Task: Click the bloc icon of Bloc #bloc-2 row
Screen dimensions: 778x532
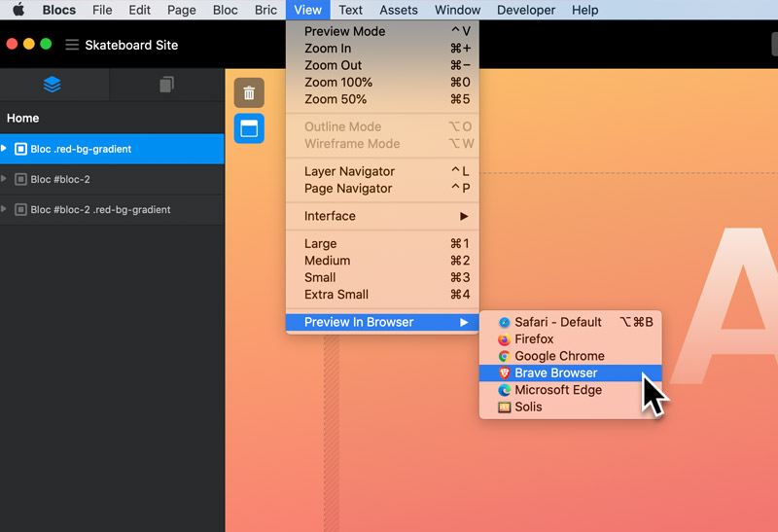Action: [x=20, y=179]
